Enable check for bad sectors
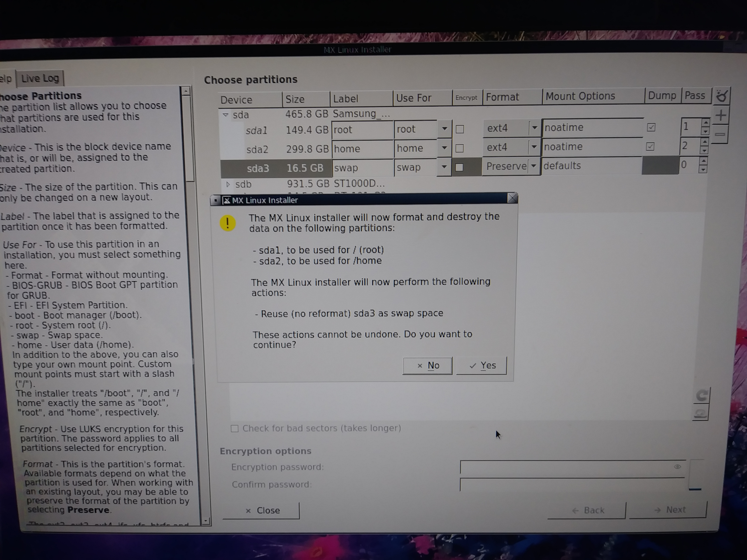This screenshot has width=747, height=560. tap(235, 429)
